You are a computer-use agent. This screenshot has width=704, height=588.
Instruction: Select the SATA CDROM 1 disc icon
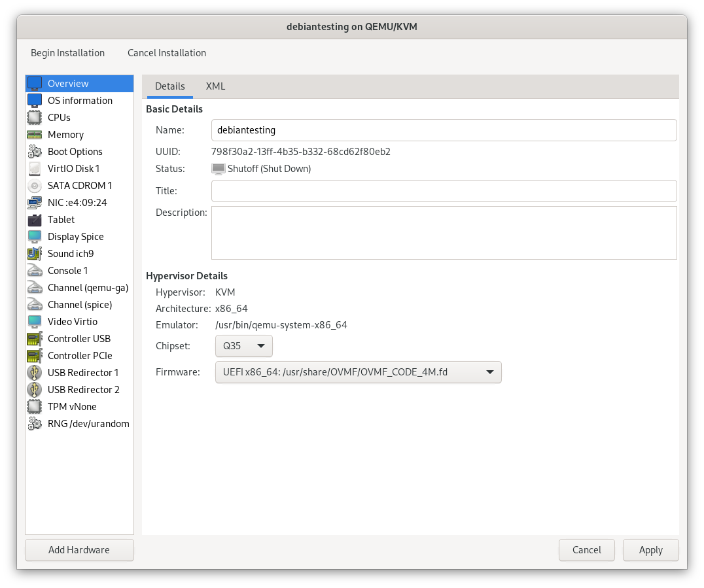tap(35, 186)
